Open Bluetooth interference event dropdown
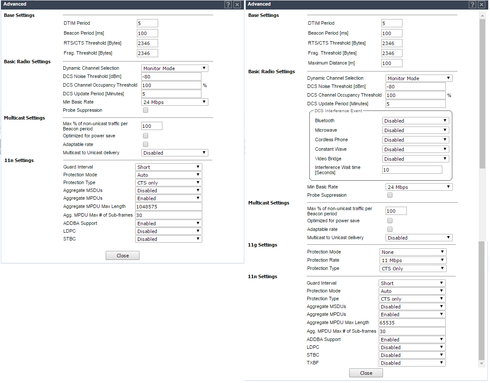 tap(415, 121)
